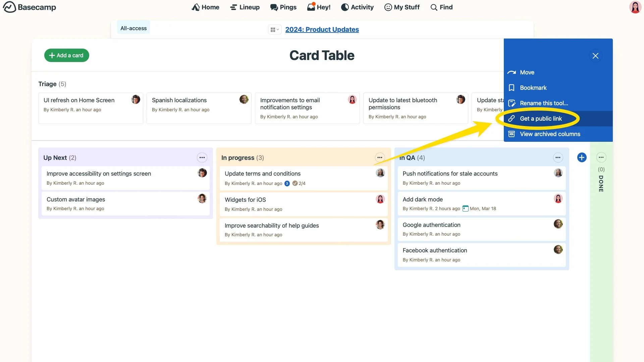Open the Pings chat icon

(274, 7)
